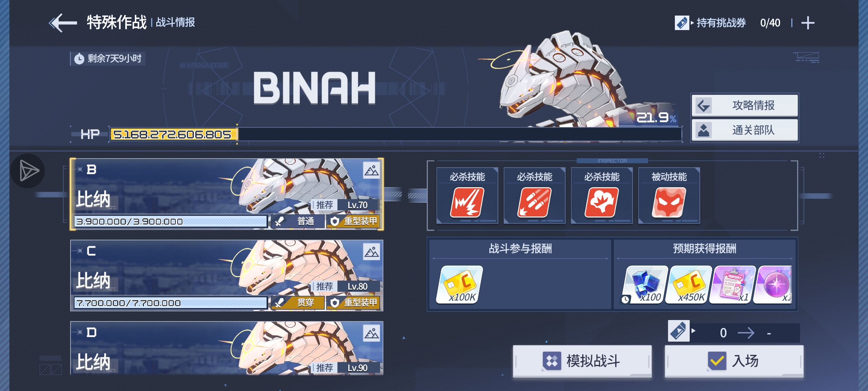Add challenge tickets with plus icon
Image resolution: width=868 pixels, height=391 pixels.
pos(808,23)
